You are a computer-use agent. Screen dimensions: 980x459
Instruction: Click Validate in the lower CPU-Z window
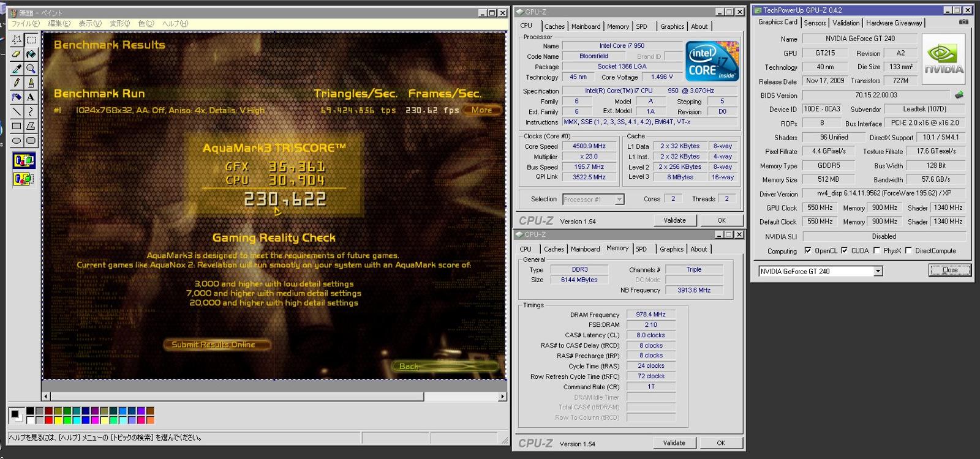click(x=674, y=443)
